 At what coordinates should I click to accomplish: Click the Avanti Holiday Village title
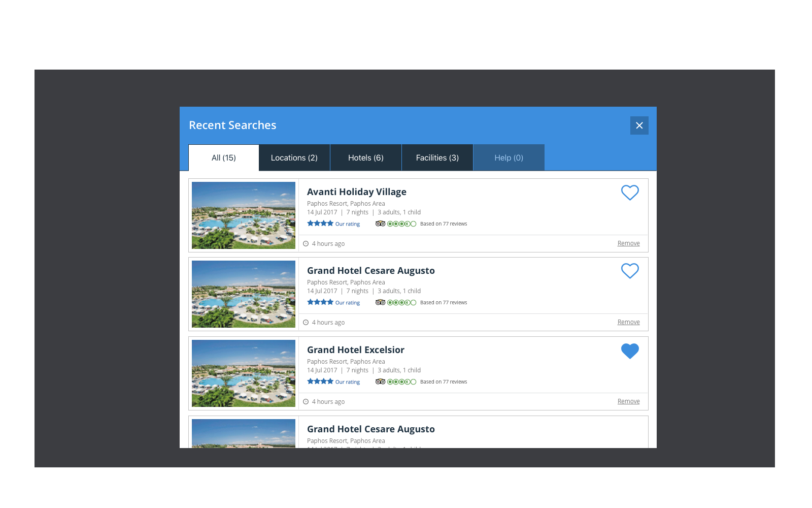point(356,192)
